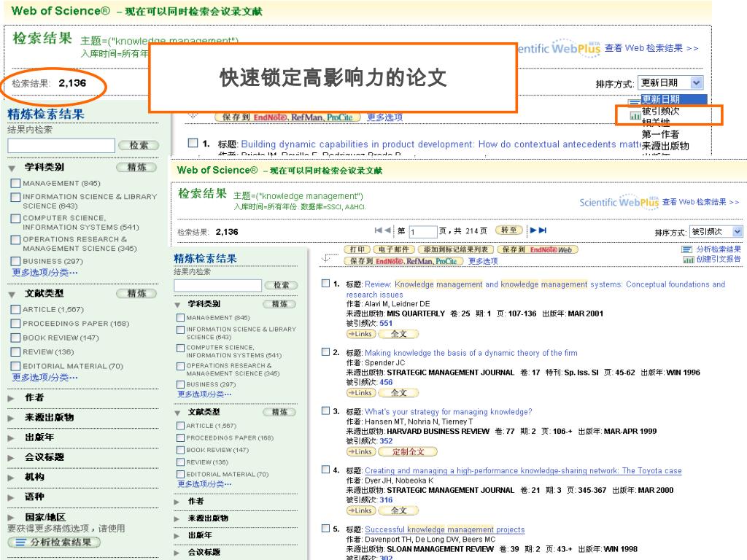
Task: Check BUSINESS (297) in back window
Action: [16, 262]
